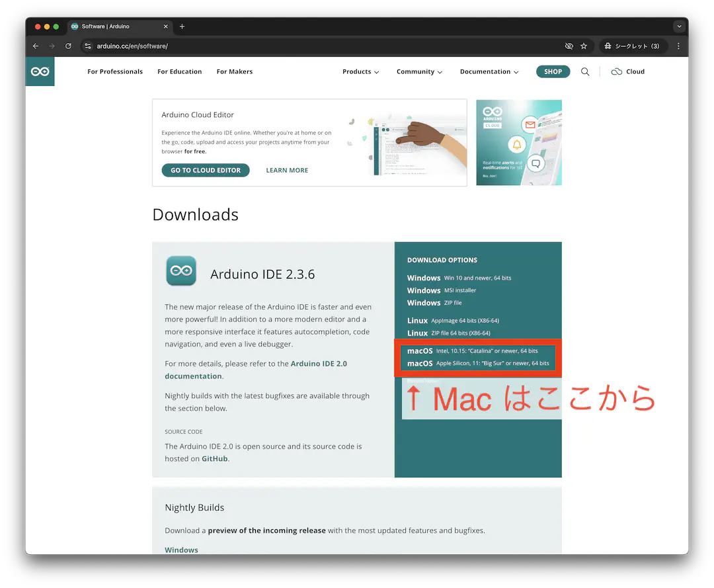Open the tab search chevron in title bar
Viewport: 714px width, 588px height.
click(x=679, y=26)
